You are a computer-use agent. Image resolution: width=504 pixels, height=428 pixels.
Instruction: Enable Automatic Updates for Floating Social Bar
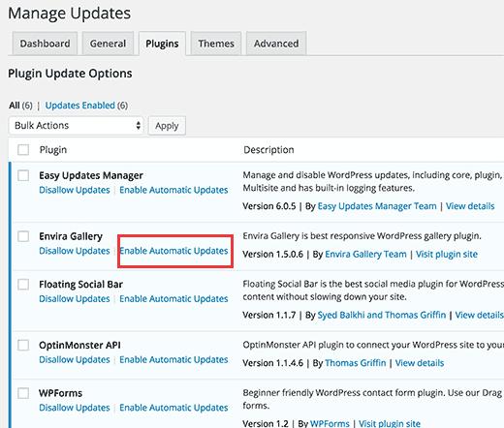[x=173, y=299]
